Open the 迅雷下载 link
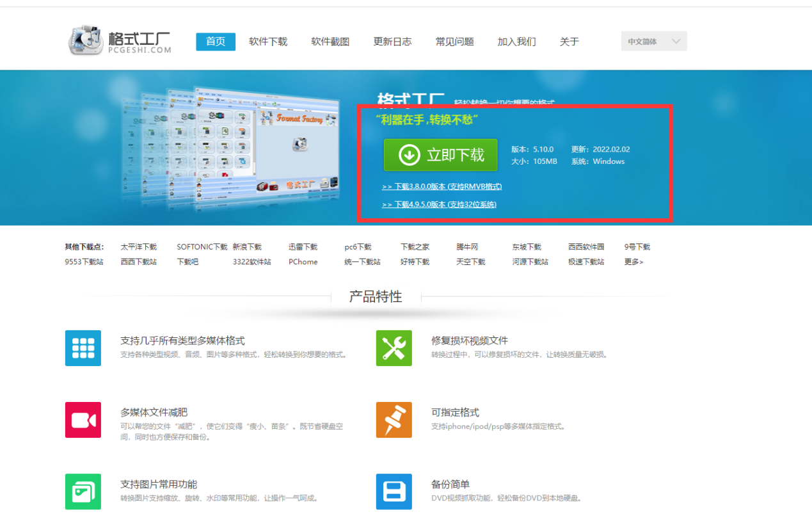 tap(303, 247)
